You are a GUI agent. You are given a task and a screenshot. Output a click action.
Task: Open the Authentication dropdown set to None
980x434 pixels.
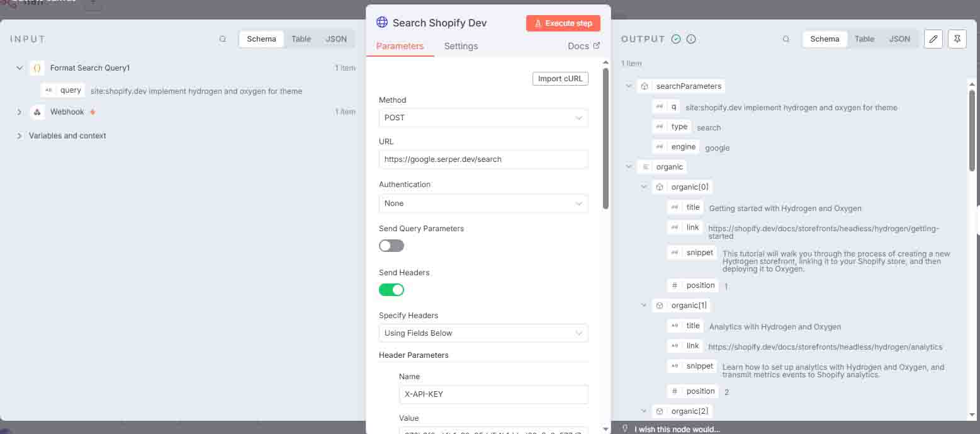[x=483, y=203]
